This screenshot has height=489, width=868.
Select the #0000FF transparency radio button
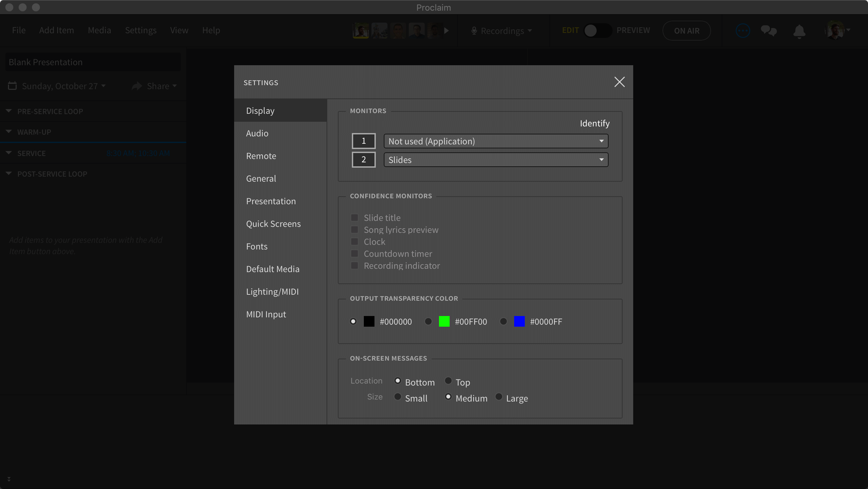(x=504, y=321)
